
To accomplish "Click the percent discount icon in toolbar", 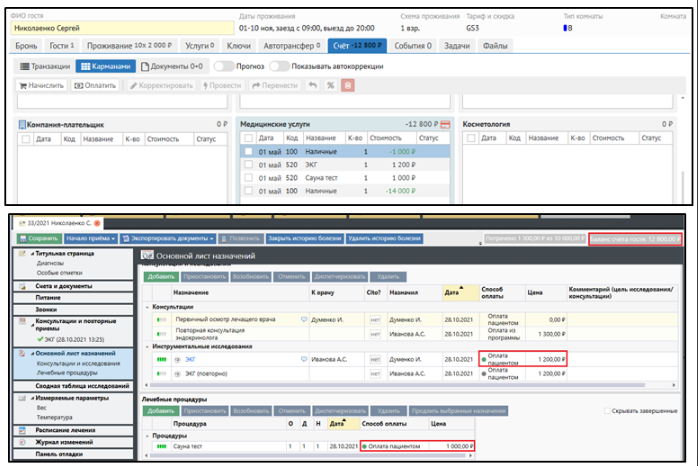I will pyautogui.click(x=331, y=86).
